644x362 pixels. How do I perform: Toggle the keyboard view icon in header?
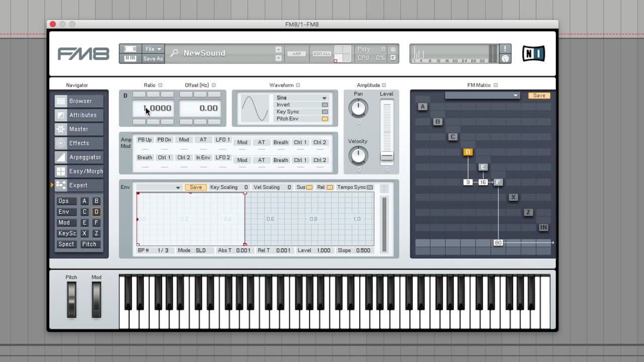(x=130, y=58)
